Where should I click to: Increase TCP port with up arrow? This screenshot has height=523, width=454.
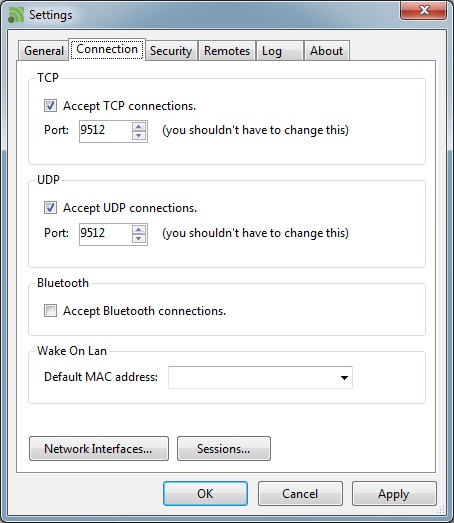point(139,127)
